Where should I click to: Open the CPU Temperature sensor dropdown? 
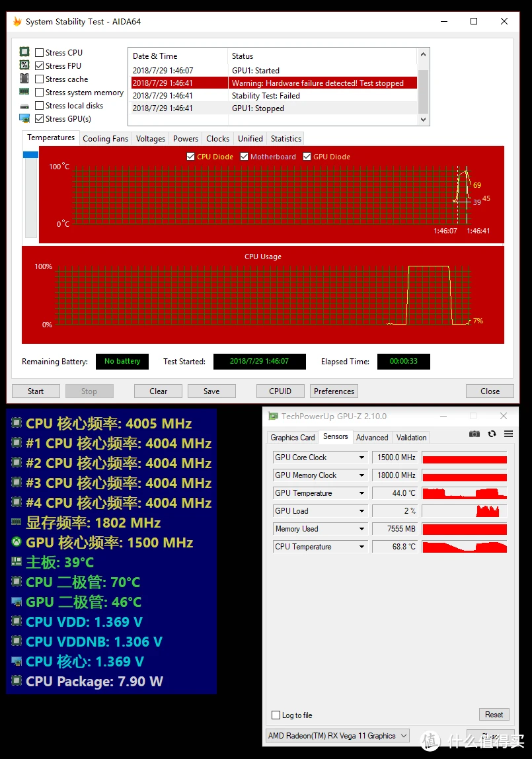click(x=361, y=547)
